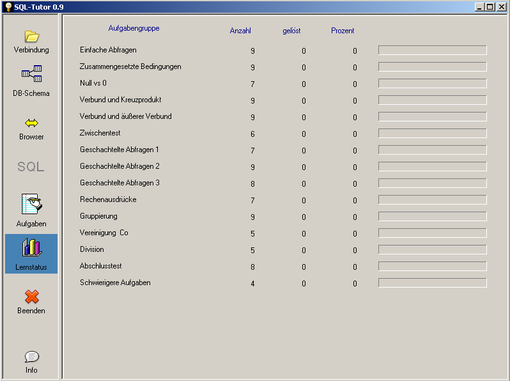Close the SQL-Tutor window
The width and height of the screenshot is (510, 381).
(502, 7)
